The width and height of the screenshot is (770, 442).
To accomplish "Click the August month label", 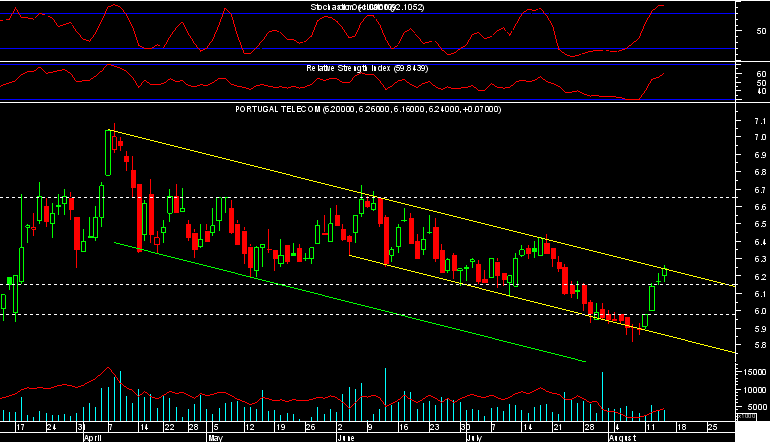I will click(622, 438).
